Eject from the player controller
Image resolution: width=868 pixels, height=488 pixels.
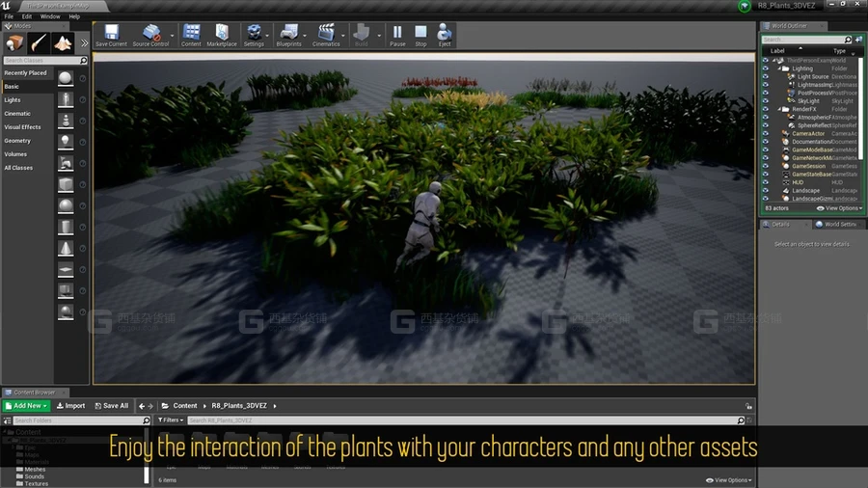pos(445,35)
